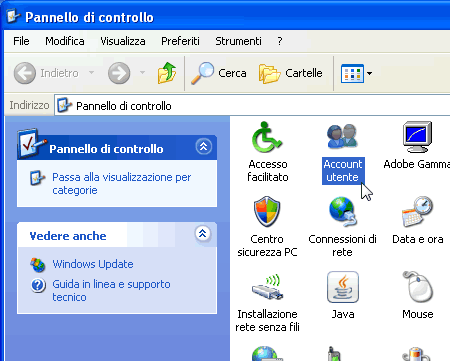
Task: Open the views dropdown arrow
Action: point(369,73)
